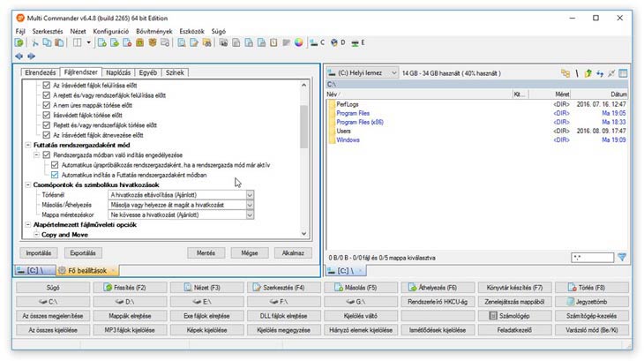Click the Exportálás button
This screenshot has width=644, height=361.
point(82,252)
